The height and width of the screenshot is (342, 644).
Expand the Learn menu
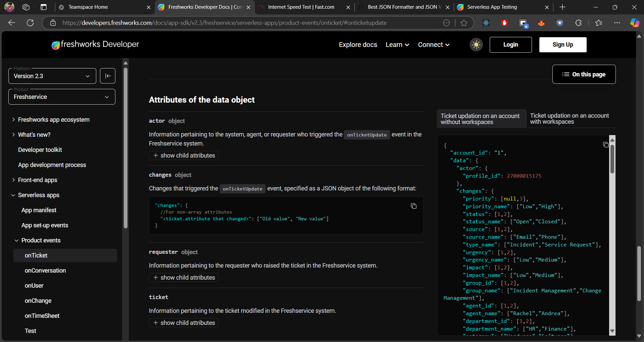click(x=397, y=45)
